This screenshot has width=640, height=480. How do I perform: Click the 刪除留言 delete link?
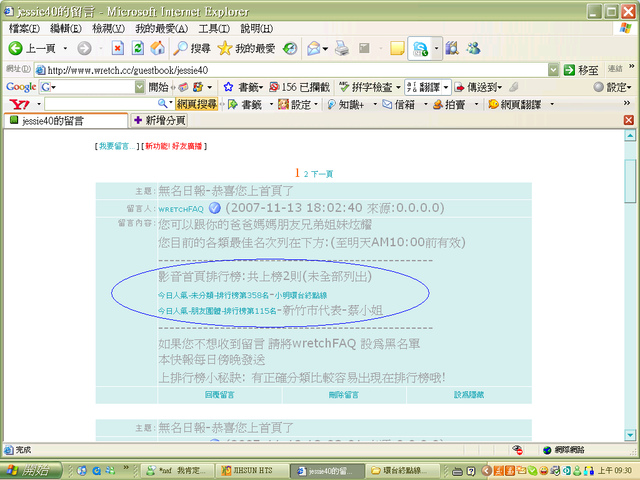click(x=344, y=395)
